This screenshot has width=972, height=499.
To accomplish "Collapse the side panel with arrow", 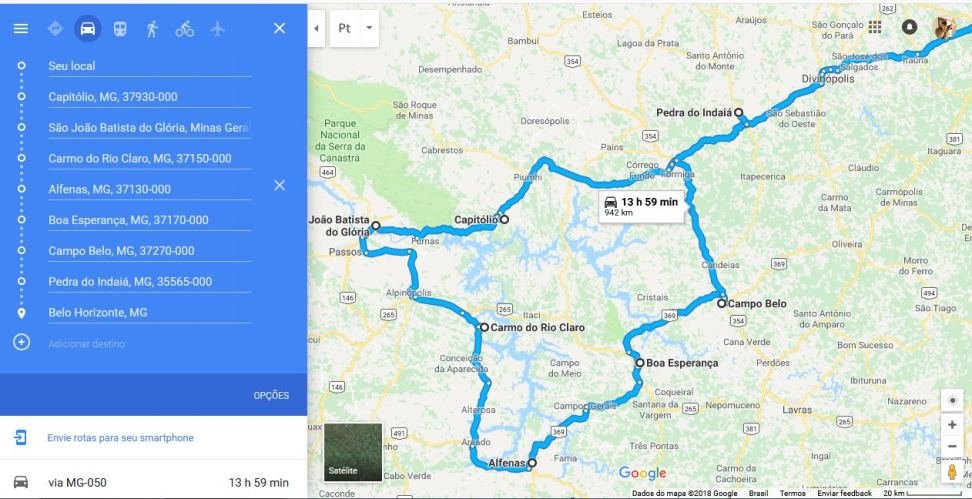I will point(316,29).
